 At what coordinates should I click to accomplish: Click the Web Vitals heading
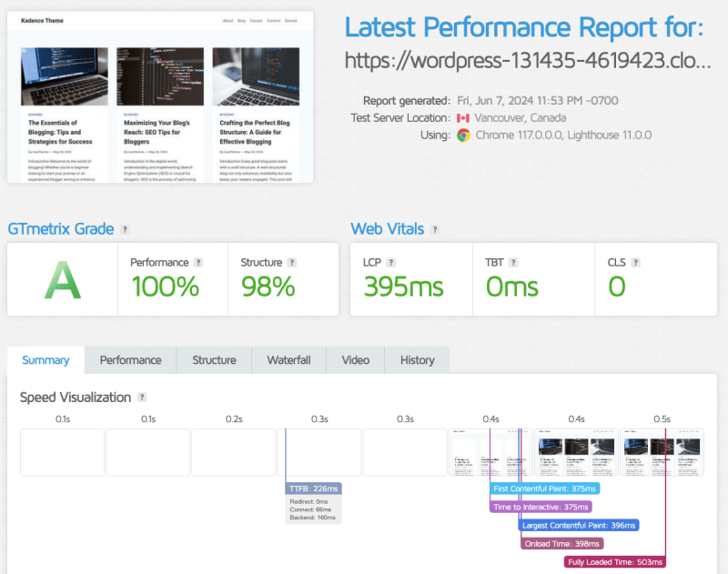tap(388, 228)
